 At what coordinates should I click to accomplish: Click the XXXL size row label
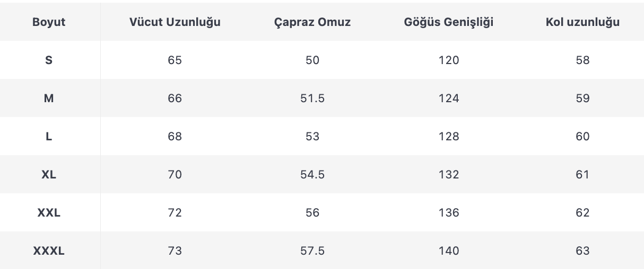tap(49, 251)
